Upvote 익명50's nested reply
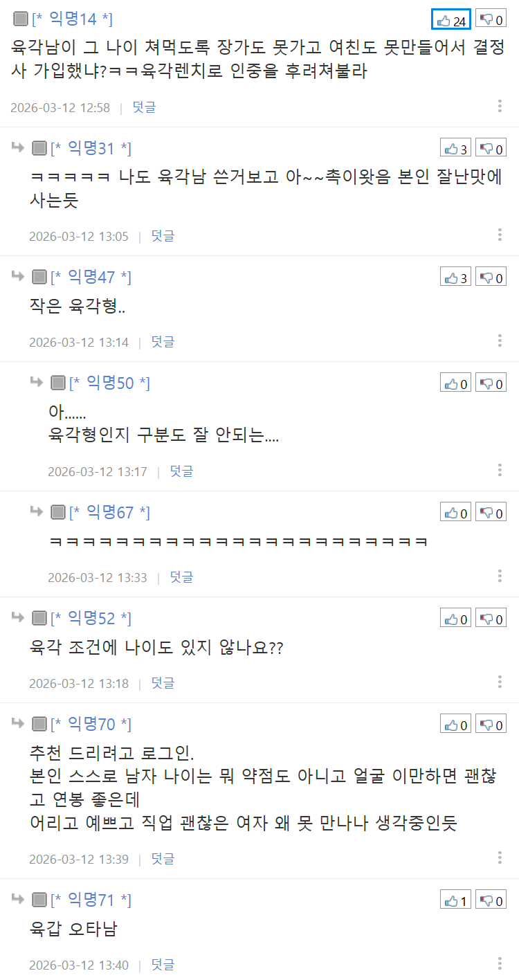The height and width of the screenshot is (980, 519). click(456, 383)
